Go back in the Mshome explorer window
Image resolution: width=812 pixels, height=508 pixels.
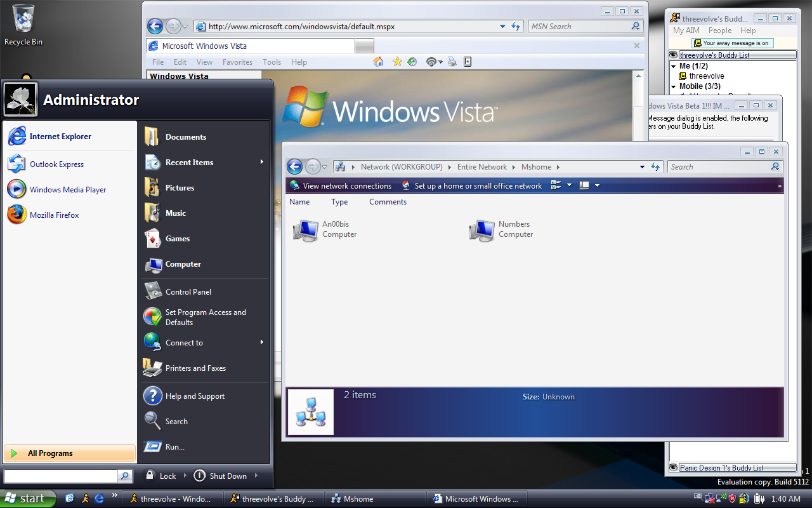point(294,166)
